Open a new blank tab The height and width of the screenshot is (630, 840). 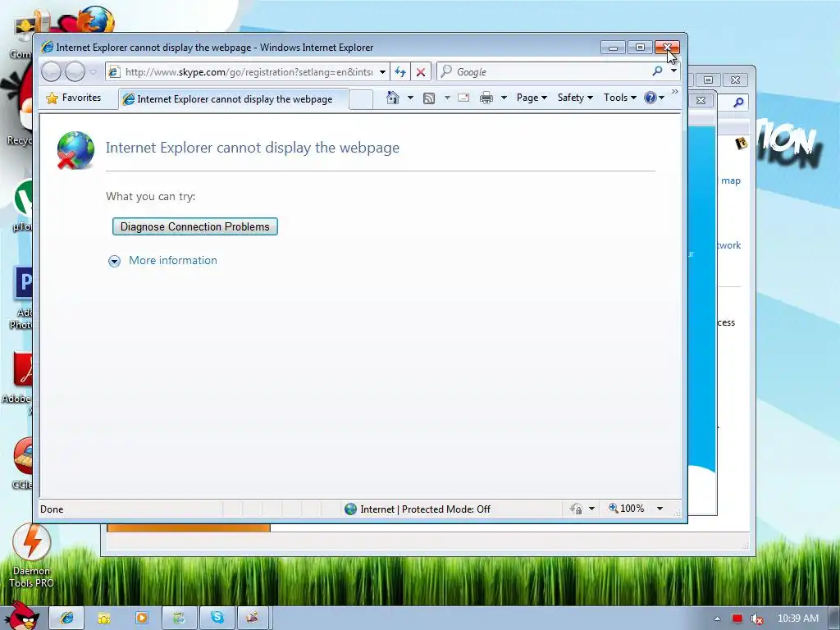pos(361,99)
